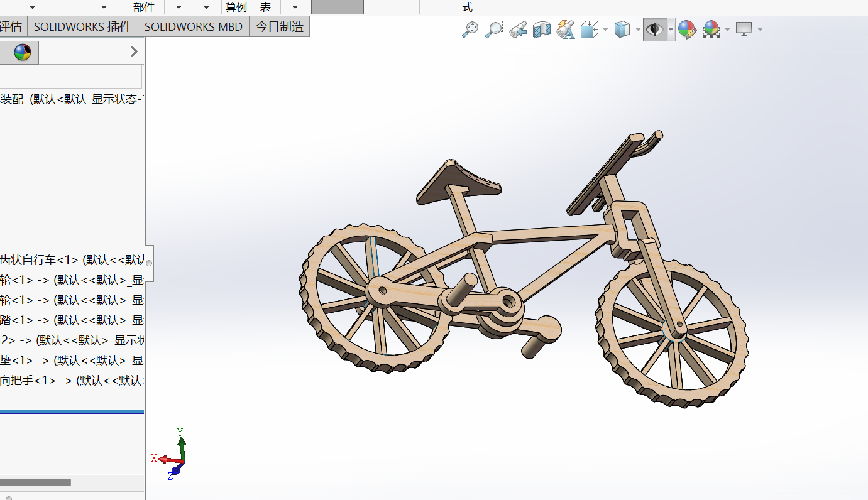Click the Edit Appearance color ball icon
The height and width of the screenshot is (500, 868).
tap(687, 30)
